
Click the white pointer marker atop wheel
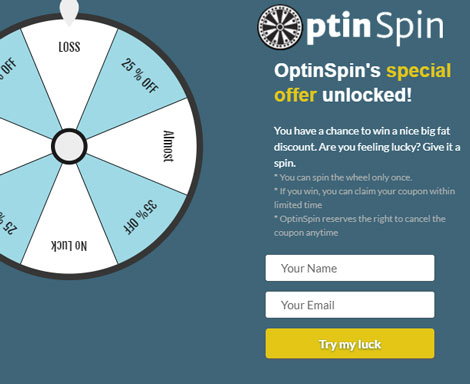pos(69,12)
